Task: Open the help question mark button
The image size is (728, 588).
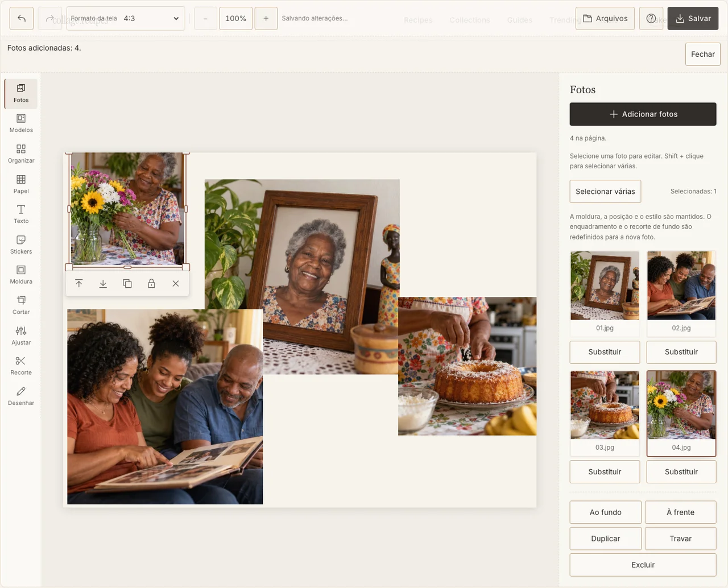Action: pos(651,18)
